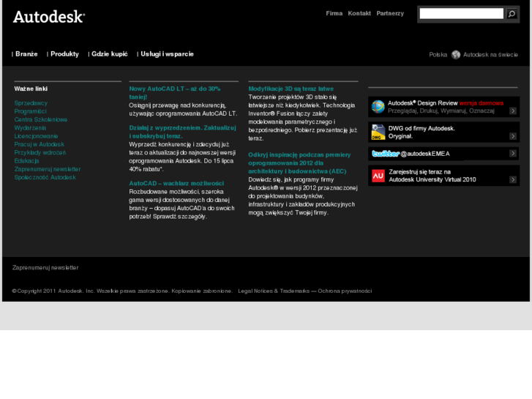This screenshot has width=532, height=399.
Task: Click the arrow on Autodesk University banner
Action: [513, 179]
